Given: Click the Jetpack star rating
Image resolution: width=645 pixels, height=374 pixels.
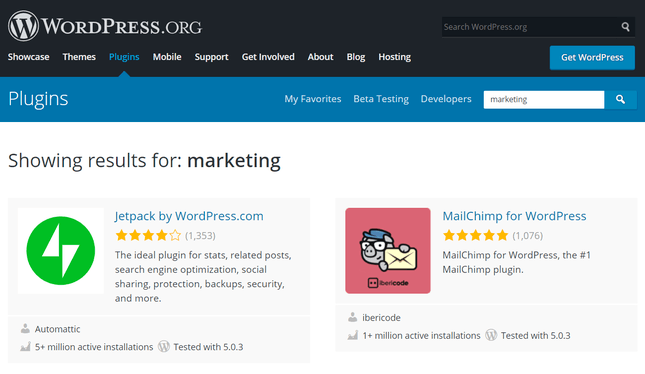Looking at the screenshot, I should 148,236.
